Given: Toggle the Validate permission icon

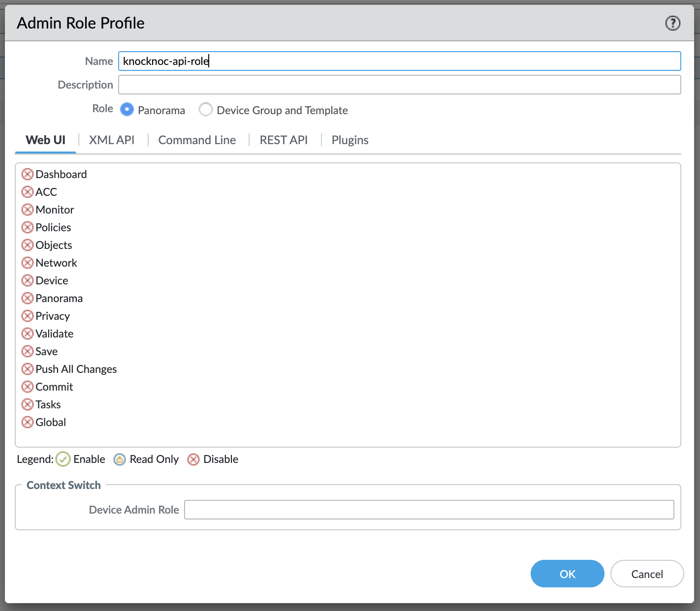Looking at the screenshot, I should pos(28,334).
